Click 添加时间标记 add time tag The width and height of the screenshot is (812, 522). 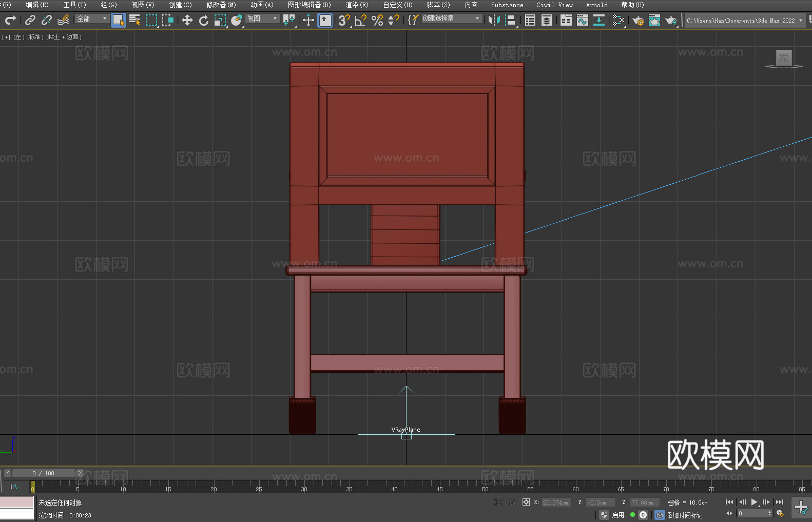[685, 515]
